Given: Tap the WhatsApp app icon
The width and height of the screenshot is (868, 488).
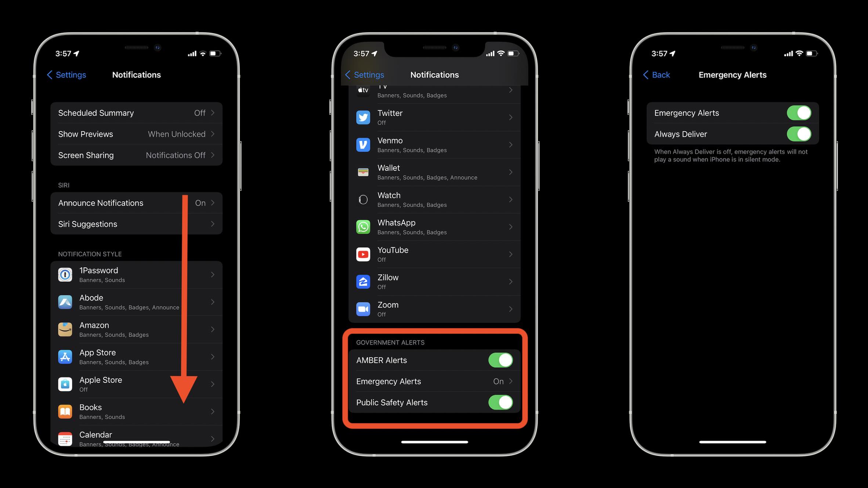Looking at the screenshot, I should click(363, 226).
